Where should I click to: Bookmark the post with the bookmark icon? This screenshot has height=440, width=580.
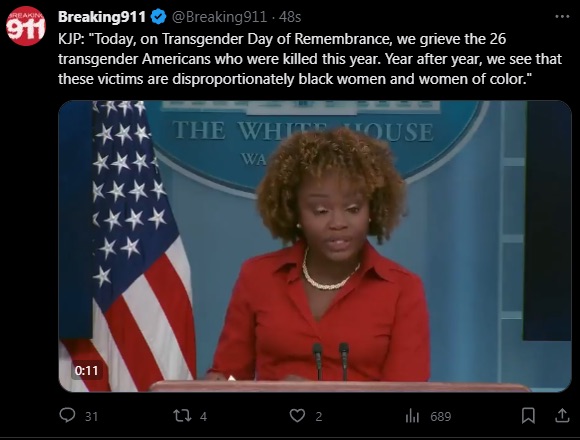[x=528, y=416]
